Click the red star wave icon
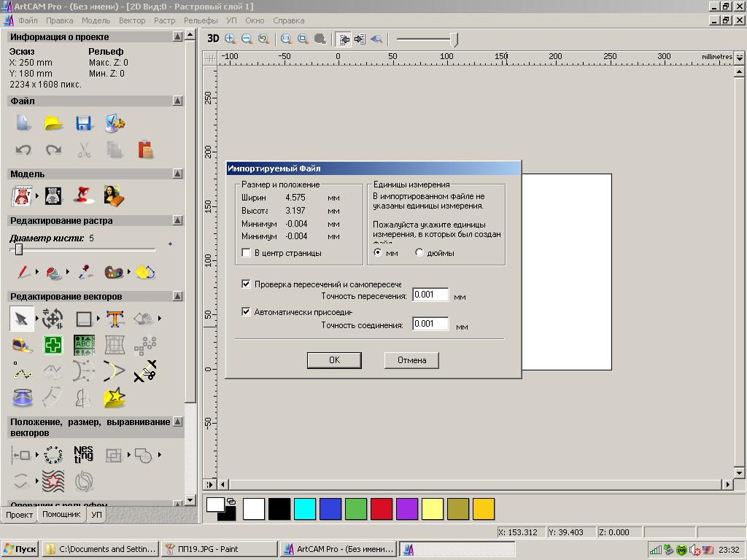The height and width of the screenshot is (560, 747). click(x=53, y=481)
